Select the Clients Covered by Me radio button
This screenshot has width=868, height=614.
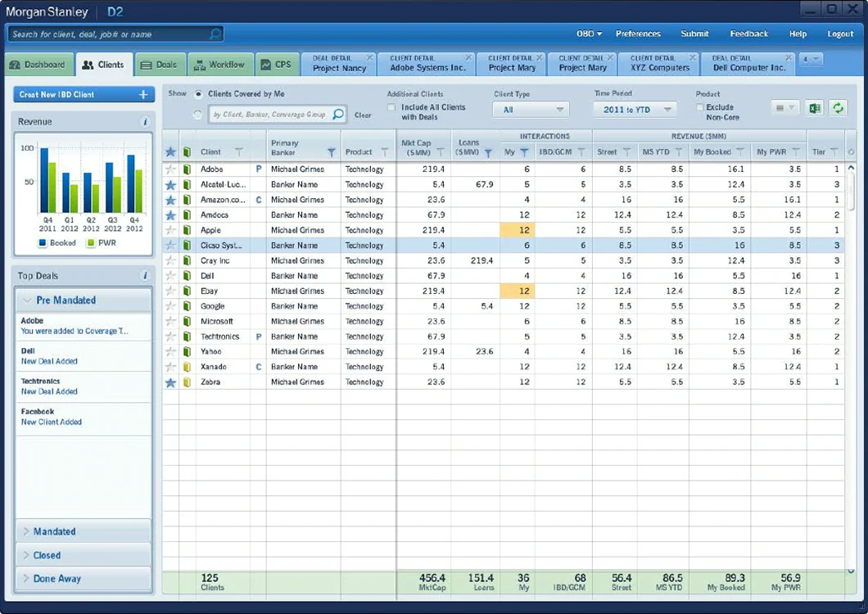point(198,94)
